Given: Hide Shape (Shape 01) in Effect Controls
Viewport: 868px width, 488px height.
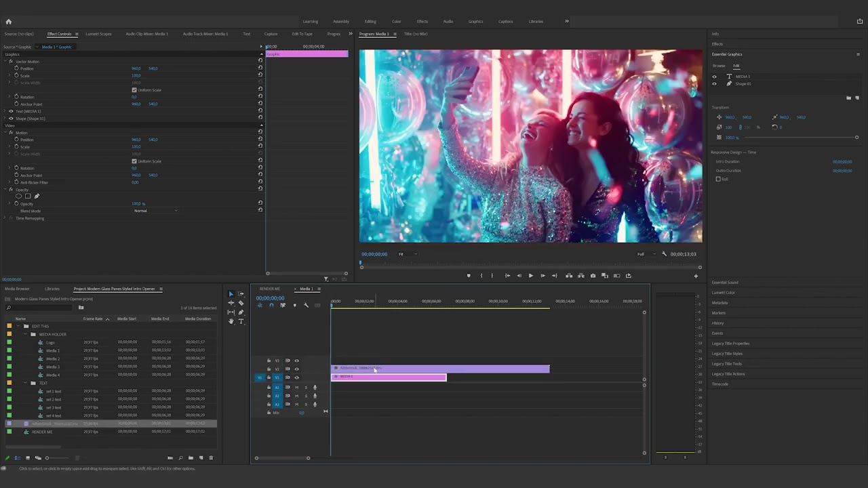Looking at the screenshot, I should [11, 119].
